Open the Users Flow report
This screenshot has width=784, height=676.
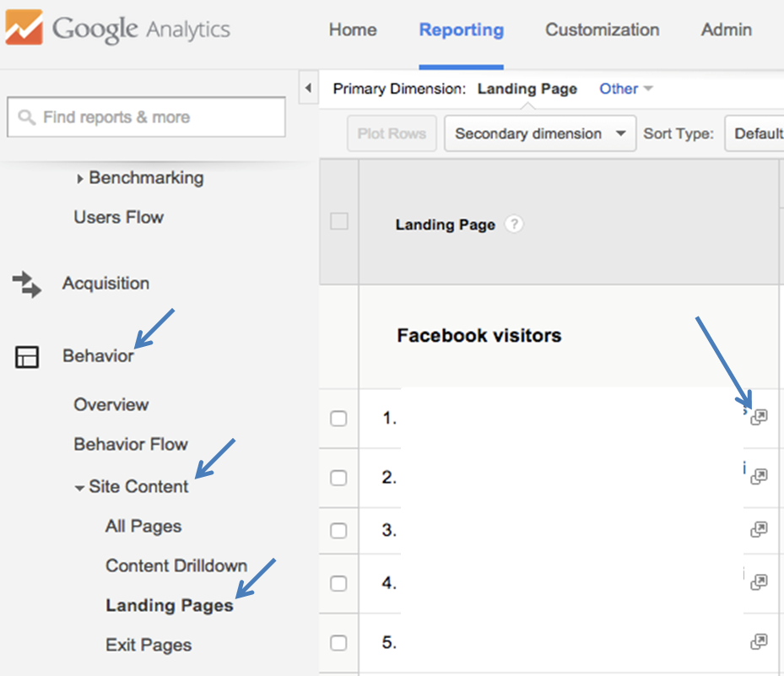click(x=118, y=218)
